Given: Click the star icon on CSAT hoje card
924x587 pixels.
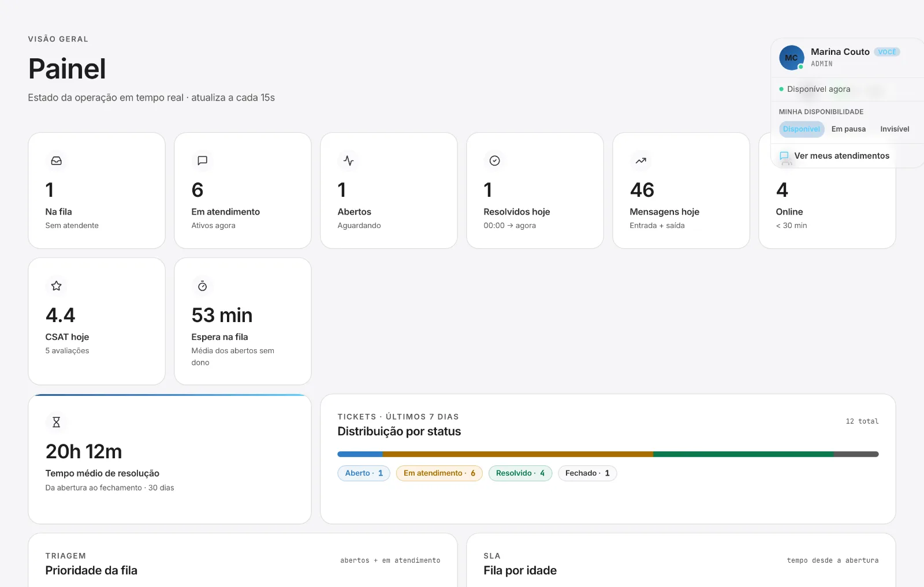Looking at the screenshot, I should [x=56, y=286].
